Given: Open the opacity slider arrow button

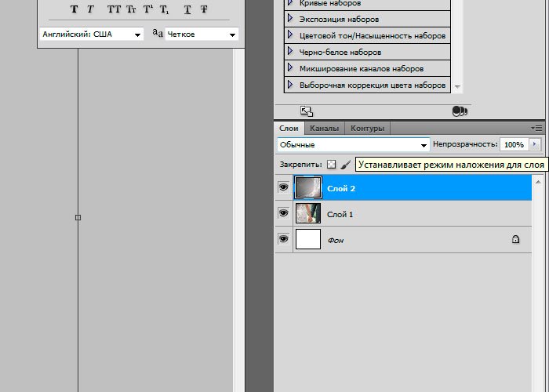Looking at the screenshot, I should pyautogui.click(x=535, y=145).
